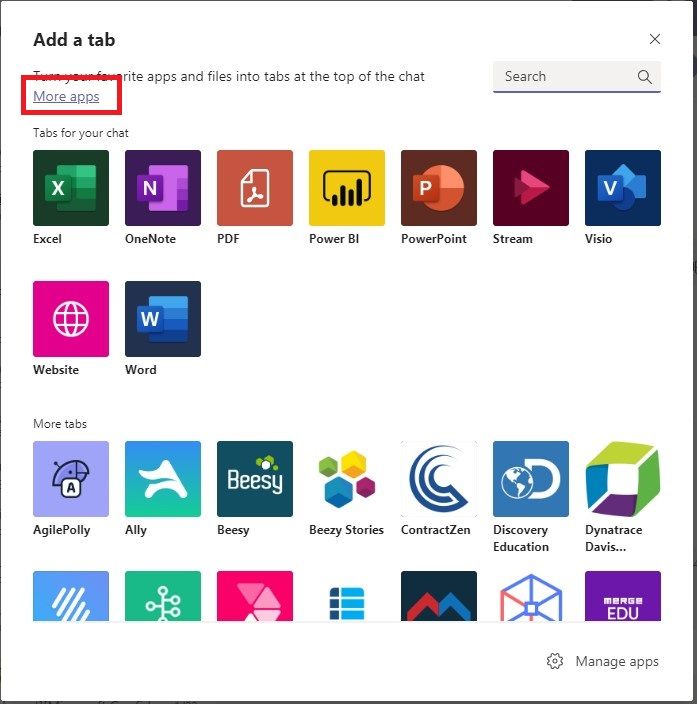The image size is (697, 704).
Task: Open the Ally app tile
Action: pyautogui.click(x=163, y=479)
